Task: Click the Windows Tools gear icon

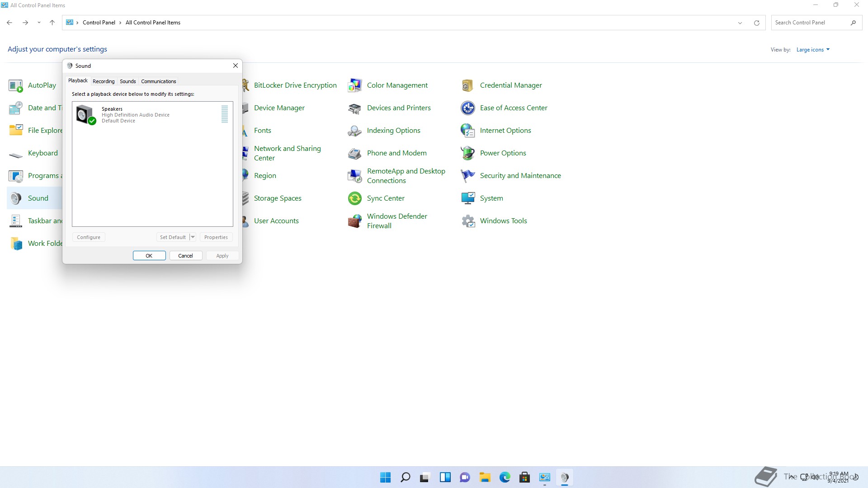Action: (468, 221)
